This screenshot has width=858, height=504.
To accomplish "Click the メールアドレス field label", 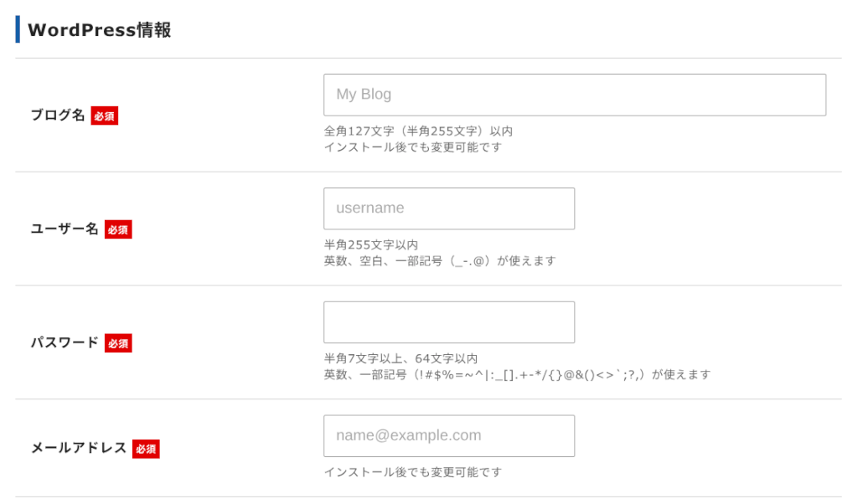I will coord(79,449).
